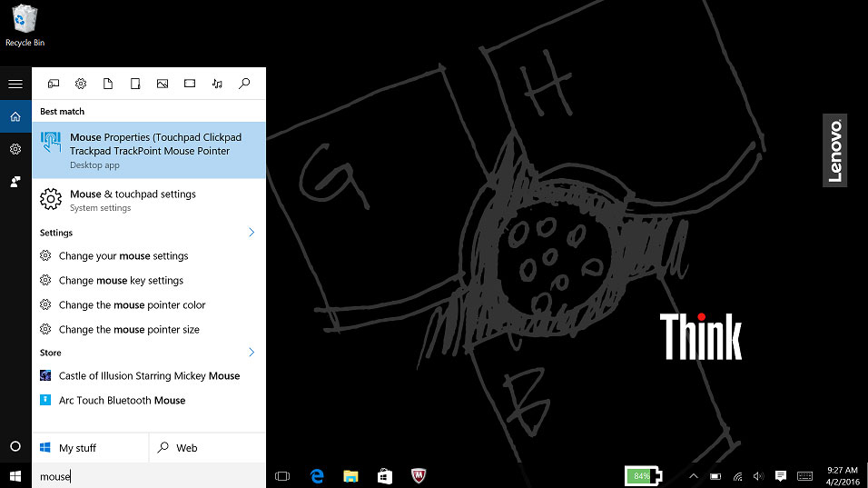Show hidden tray icons chevron
The image size is (868, 488).
(693, 476)
